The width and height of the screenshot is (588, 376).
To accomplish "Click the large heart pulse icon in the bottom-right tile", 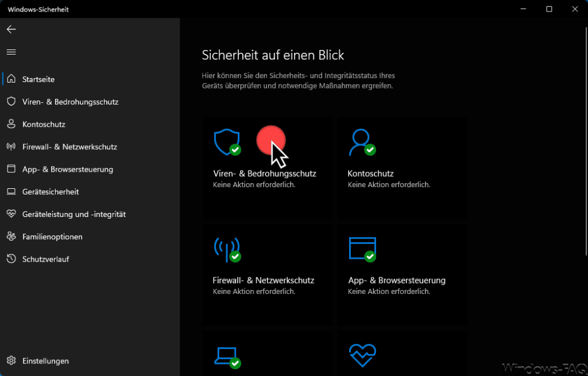I will tap(362, 355).
